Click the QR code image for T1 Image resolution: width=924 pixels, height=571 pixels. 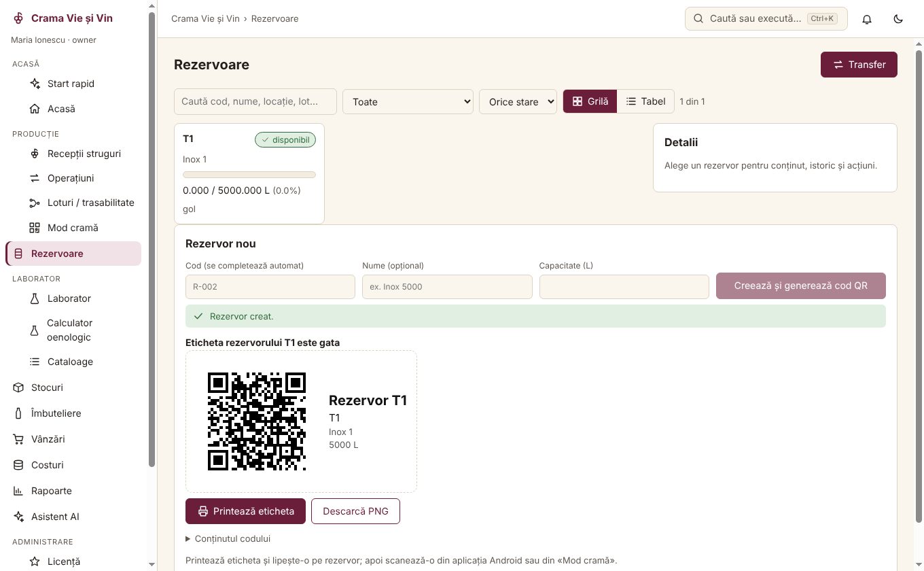click(257, 421)
